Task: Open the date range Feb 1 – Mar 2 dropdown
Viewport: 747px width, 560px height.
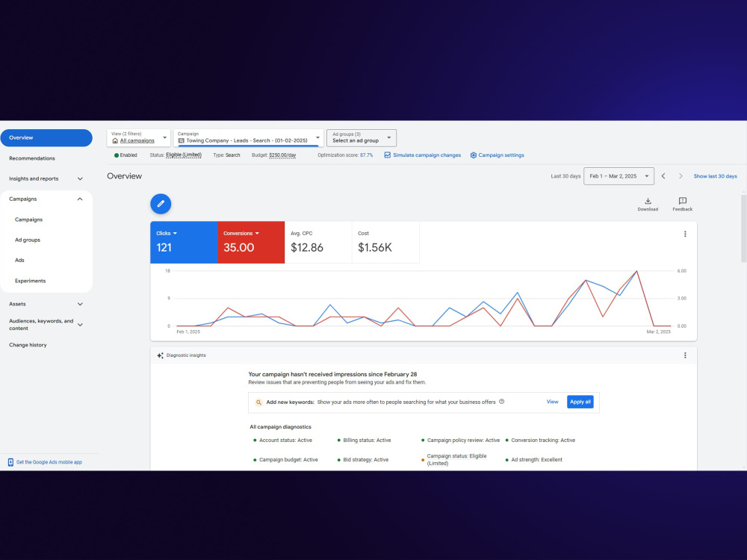Action: coord(619,176)
